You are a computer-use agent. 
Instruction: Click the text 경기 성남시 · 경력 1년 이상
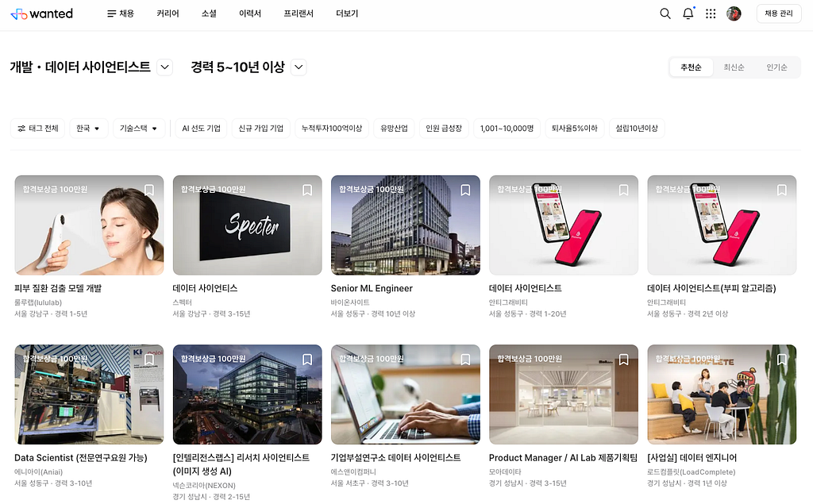pos(687,483)
